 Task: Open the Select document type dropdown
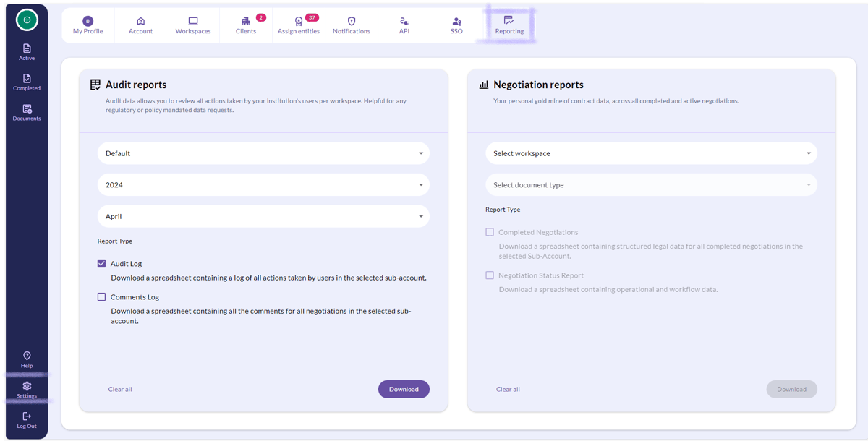(x=651, y=185)
